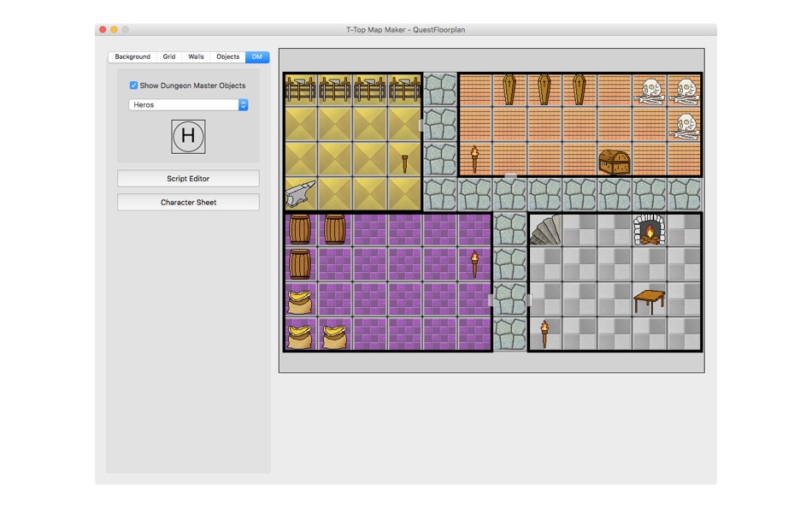Select the Walls tab
Screen dimensions: 812x508
coord(196,56)
